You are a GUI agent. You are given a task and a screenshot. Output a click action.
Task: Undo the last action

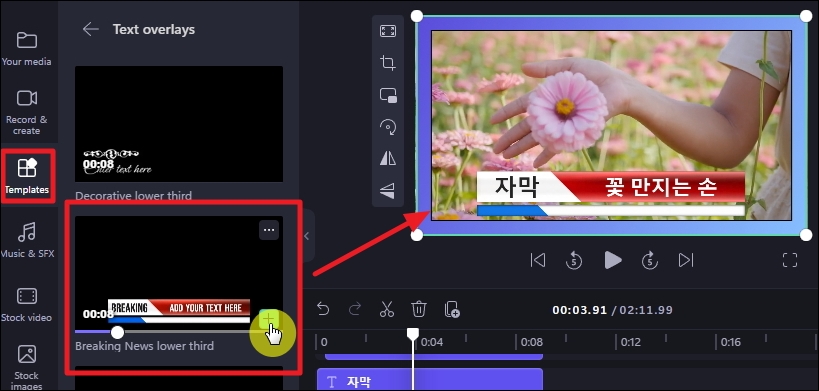pos(323,310)
